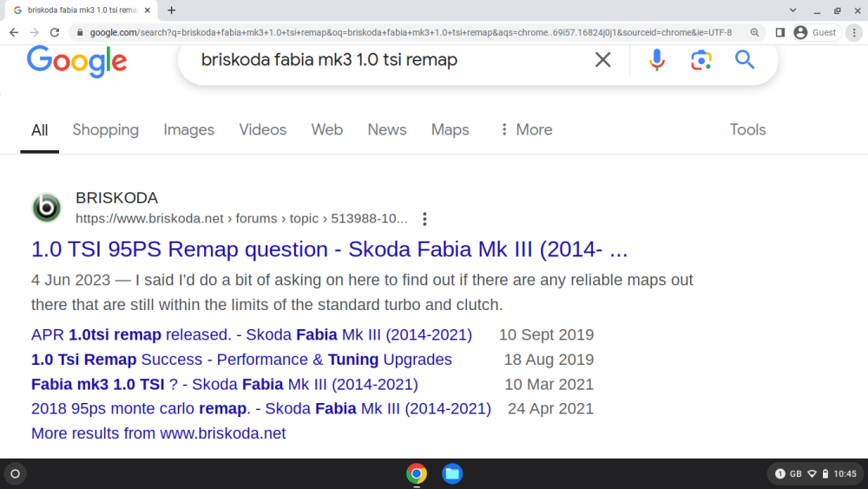
Task: Open APR 1.0tsi remap released link
Action: (252, 334)
